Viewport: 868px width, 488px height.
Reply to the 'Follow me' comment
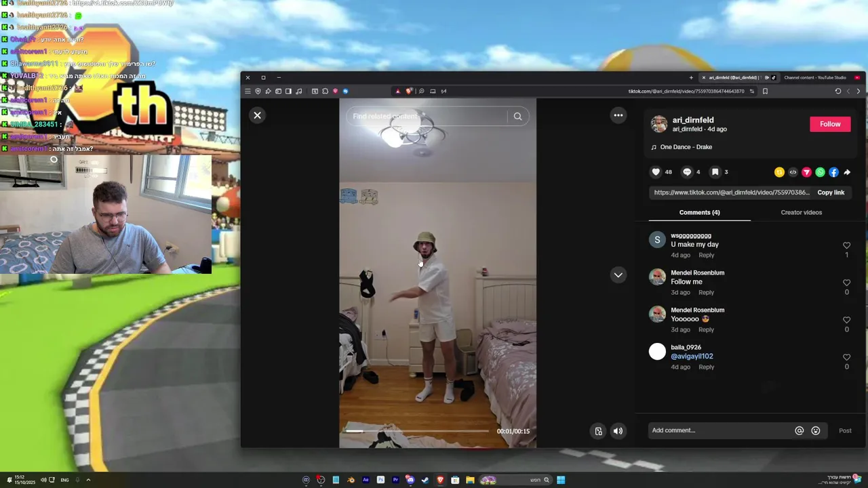(x=706, y=293)
